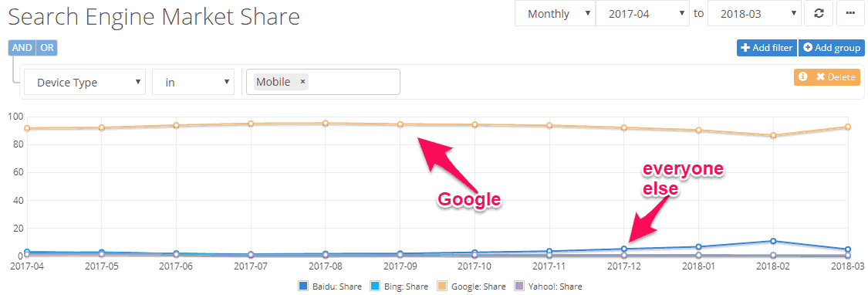Open the 2017-04 start date dropdown

[642, 14]
